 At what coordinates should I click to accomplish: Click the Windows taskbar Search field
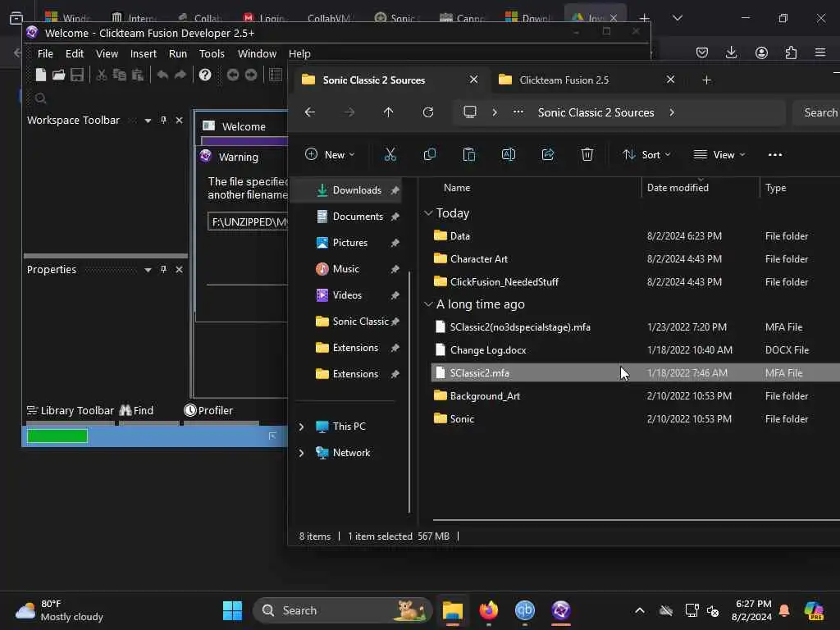342,610
